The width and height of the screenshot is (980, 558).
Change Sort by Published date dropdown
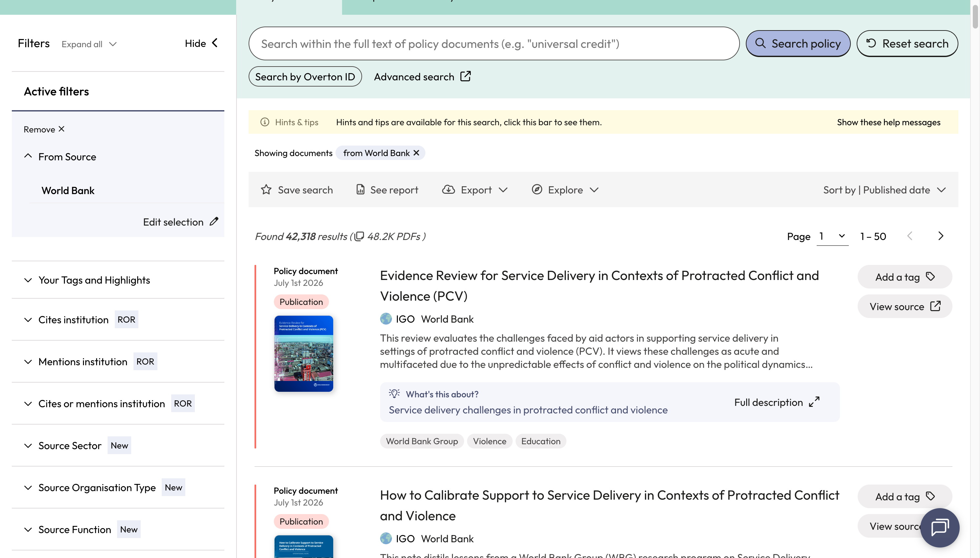click(885, 190)
